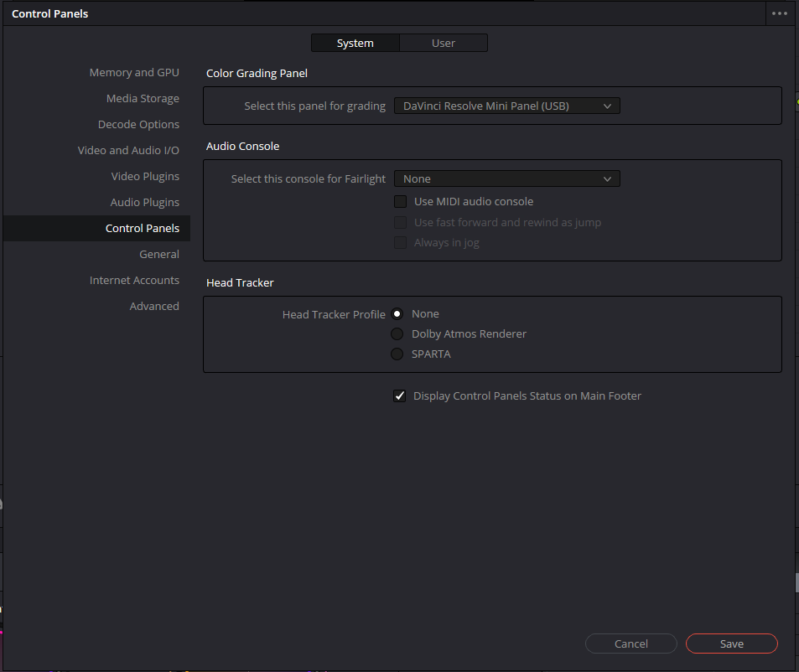This screenshot has width=799, height=672.
Task: Select Control Panels in sidebar
Action: pos(96,229)
